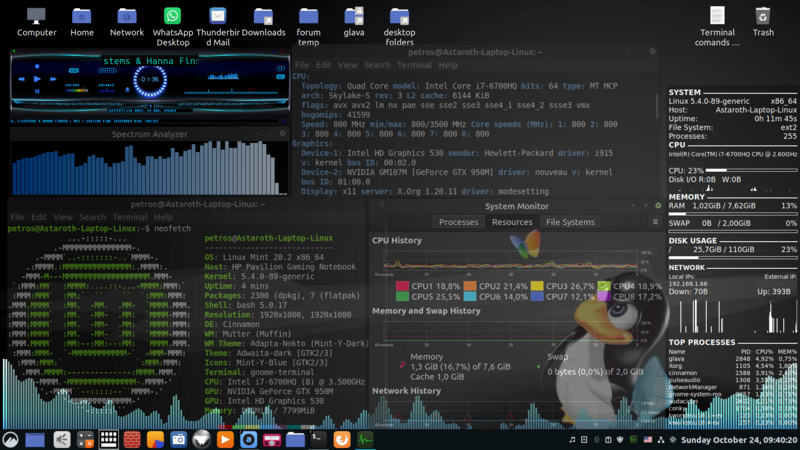Launch Firefox from the panel

pos(342,439)
